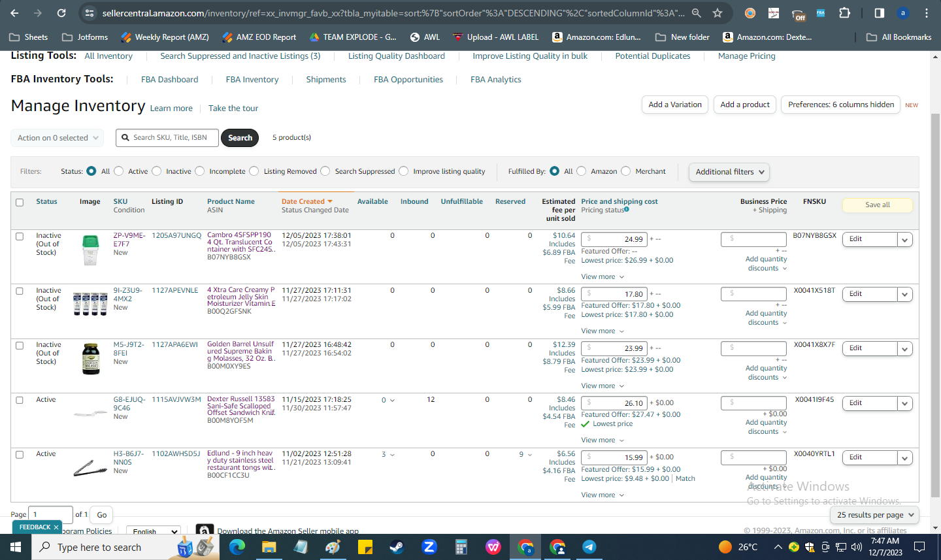Open the browser extensions puzzle icon
941x560 pixels.
point(844,13)
